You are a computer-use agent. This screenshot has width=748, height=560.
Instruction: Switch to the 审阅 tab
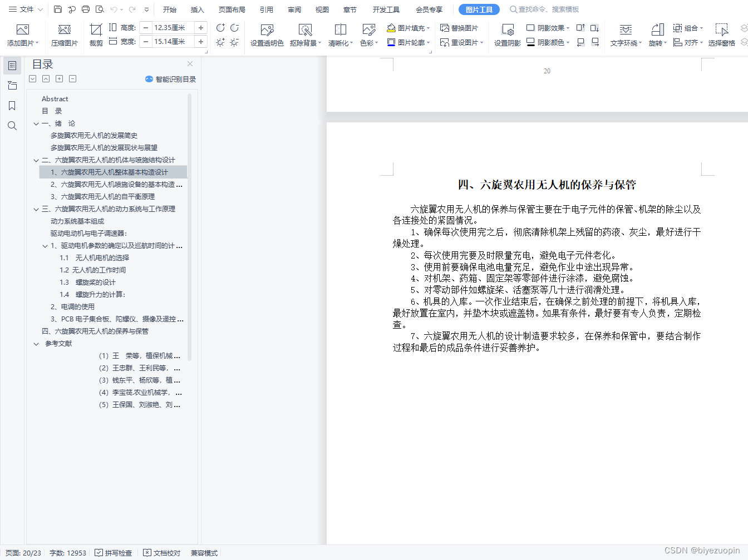(x=294, y=9)
